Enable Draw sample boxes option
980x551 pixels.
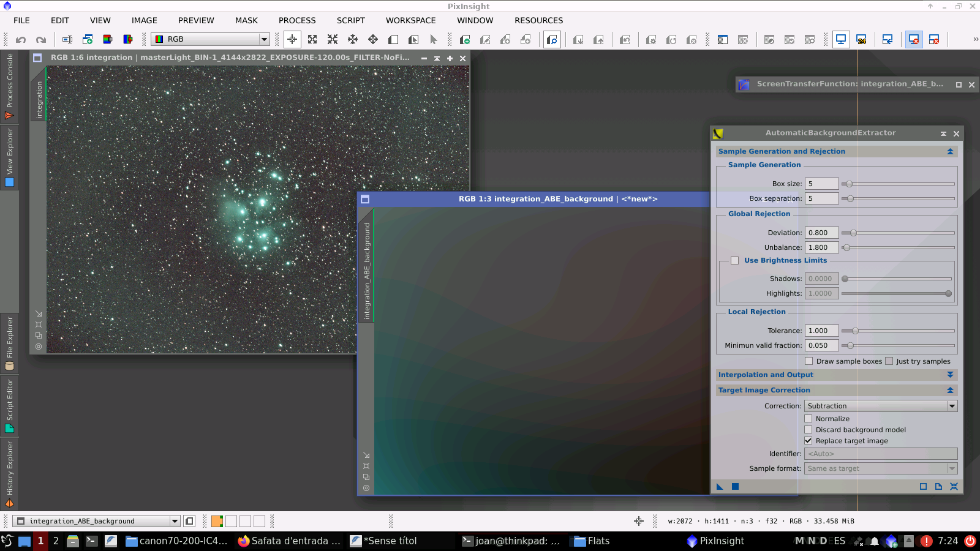click(809, 361)
